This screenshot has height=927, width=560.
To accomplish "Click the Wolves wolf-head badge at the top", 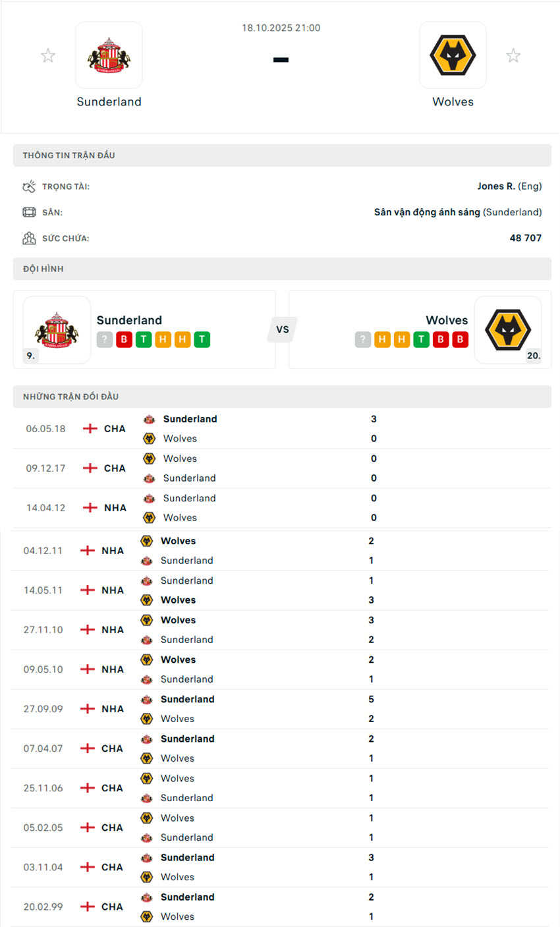I will coord(453,55).
